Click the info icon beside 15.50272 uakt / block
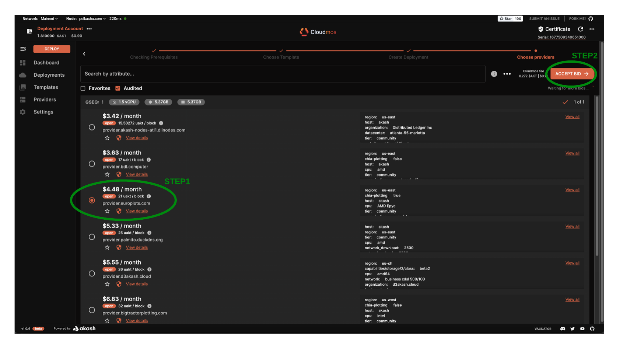 pos(161,123)
